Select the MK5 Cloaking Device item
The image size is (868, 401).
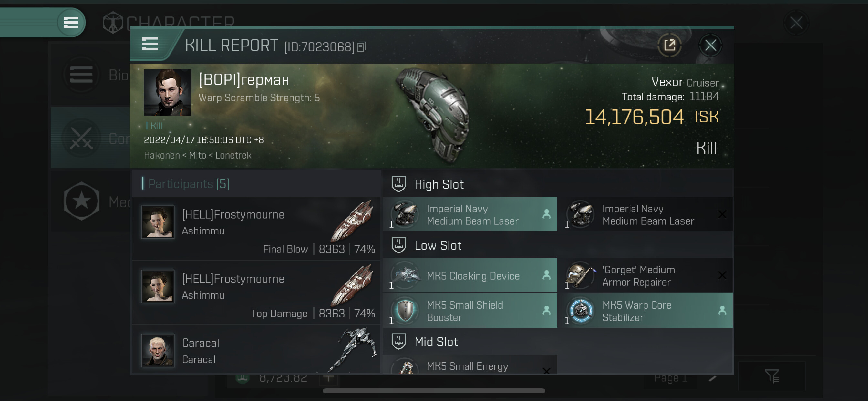click(x=470, y=275)
